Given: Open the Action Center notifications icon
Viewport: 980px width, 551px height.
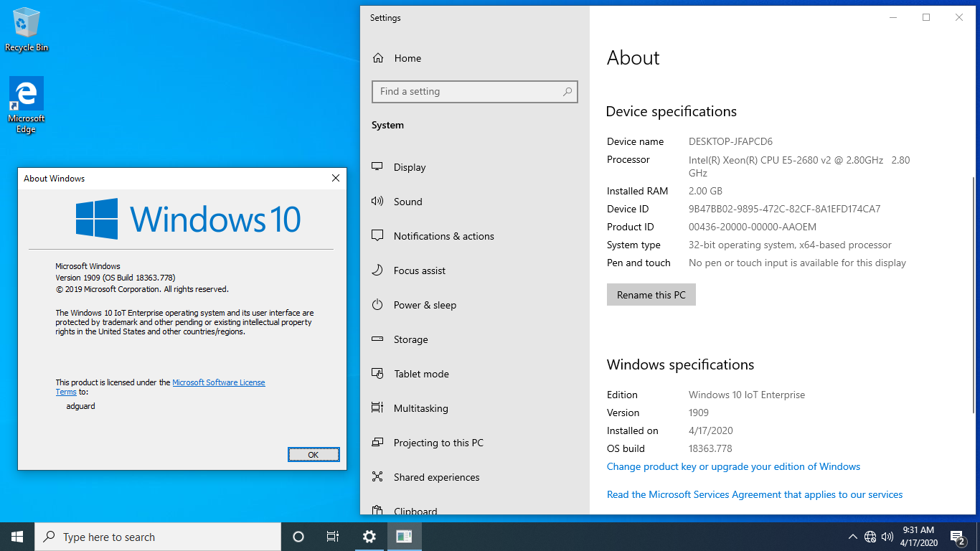Looking at the screenshot, I should [957, 537].
